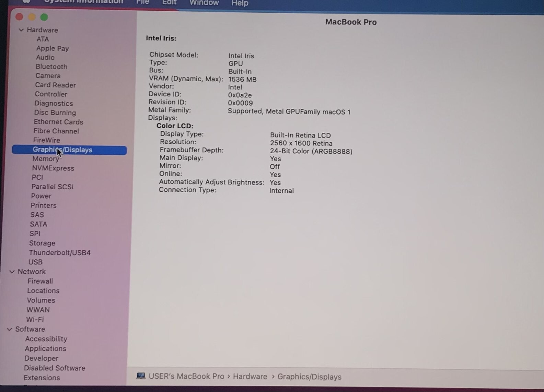Close the System Information window
Screen dimensions: 544x392
point(19,17)
